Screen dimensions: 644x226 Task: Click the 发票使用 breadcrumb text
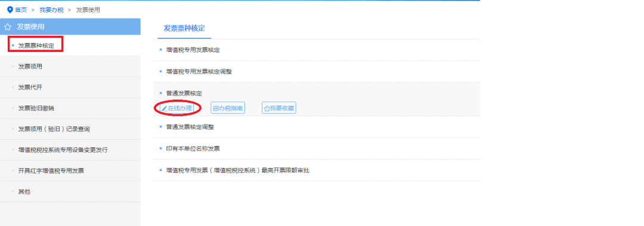pyautogui.click(x=88, y=10)
